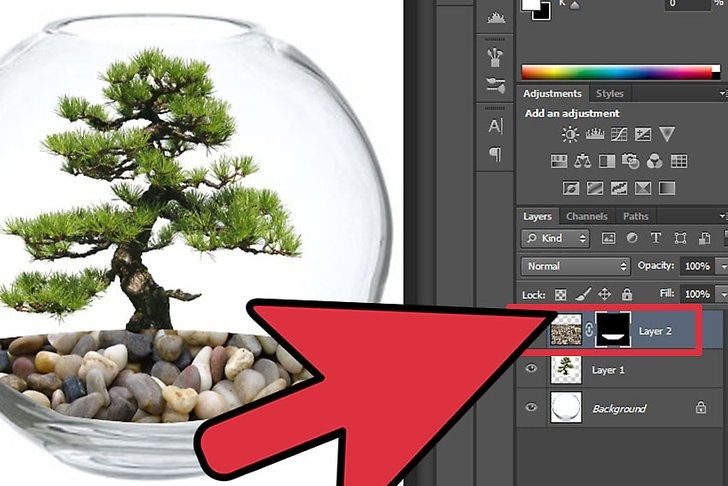
Task: Switch to the Styles tab
Action: (608, 93)
